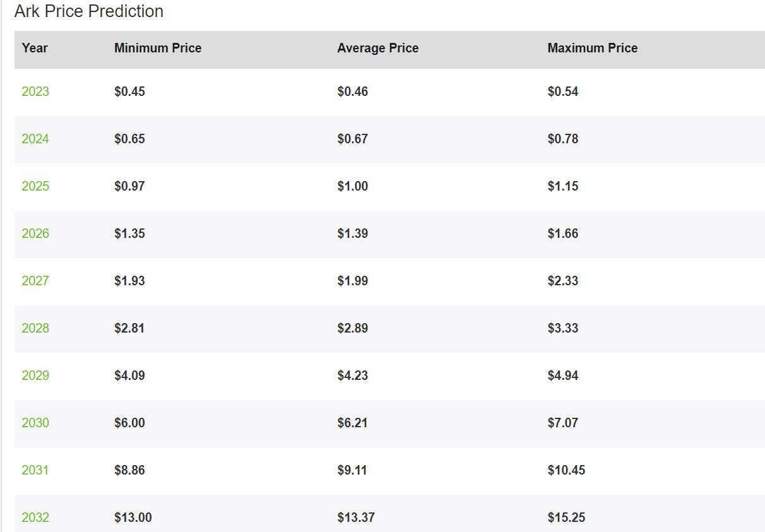Click the Average Price column header
765x532 pixels.
tap(378, 48)
